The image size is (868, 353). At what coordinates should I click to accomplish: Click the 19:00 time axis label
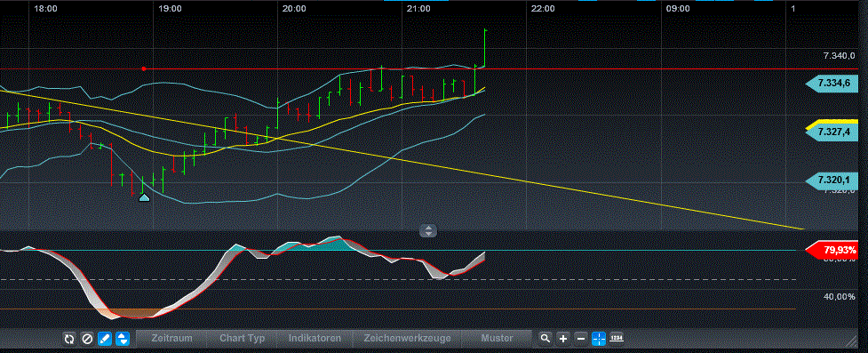click(170, 9)
